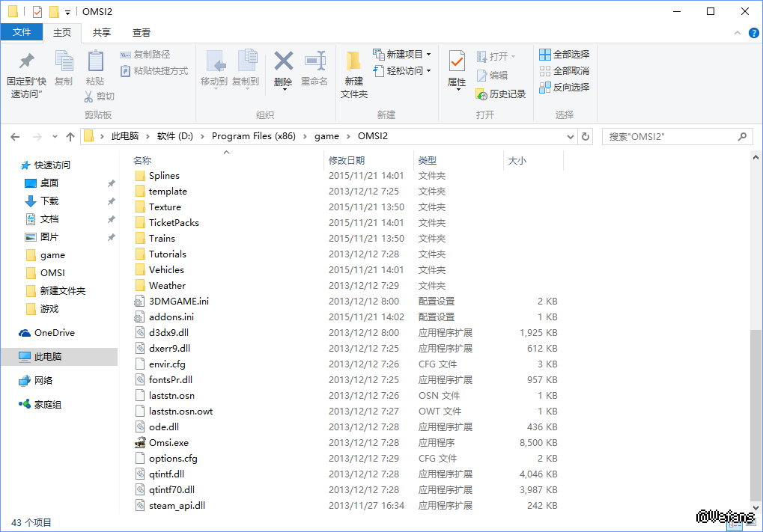Select 快速访问 in navigation pane
This screenshot has width=763, height=532.
(52, 165)
